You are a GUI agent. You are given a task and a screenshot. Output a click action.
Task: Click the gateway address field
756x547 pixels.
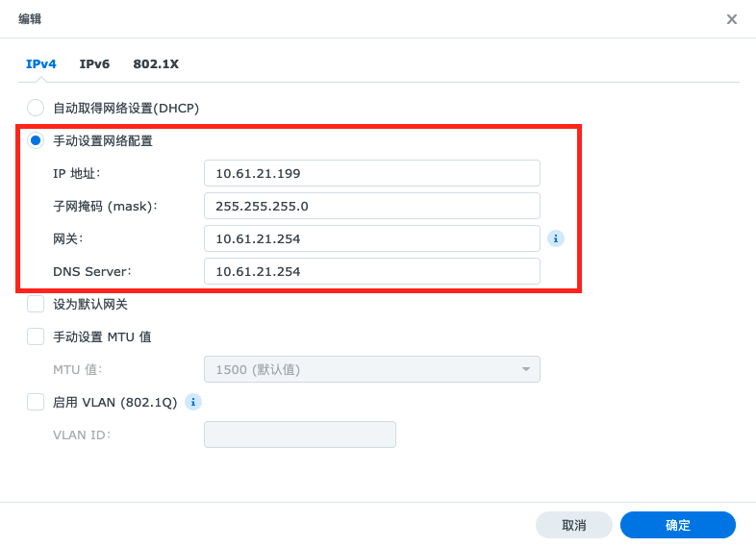371,238
